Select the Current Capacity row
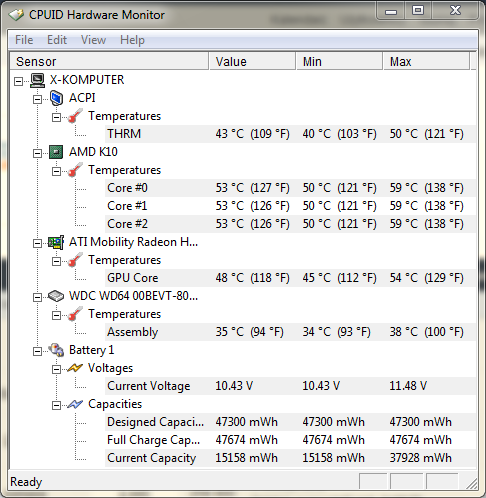 (x=290, y=458)
